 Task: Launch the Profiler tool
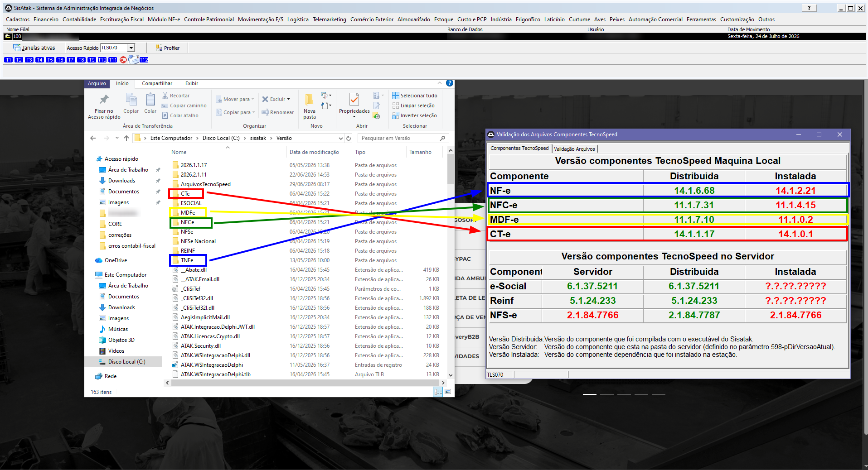point(167,48)
